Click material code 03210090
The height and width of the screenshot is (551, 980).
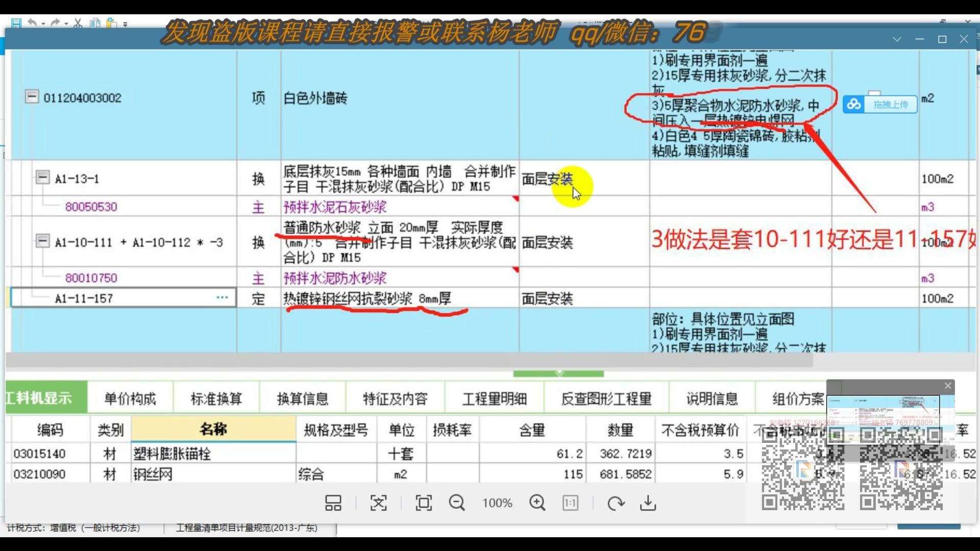[x=40, y=474]
